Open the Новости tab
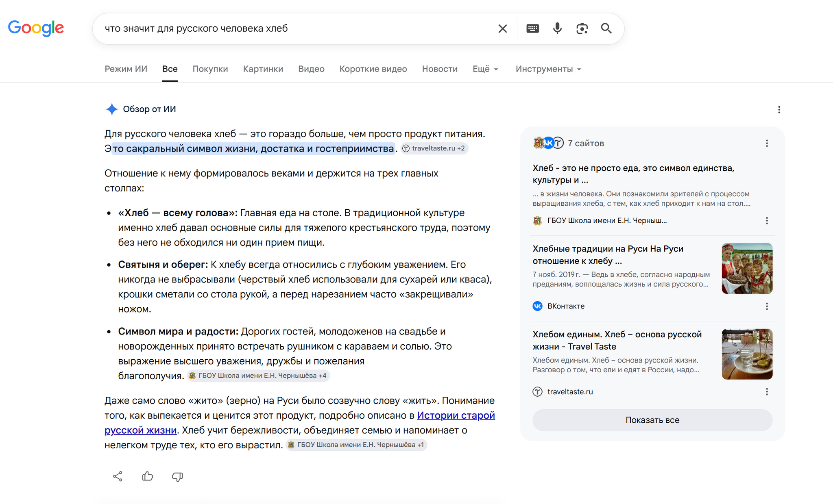 coord(440,69)
